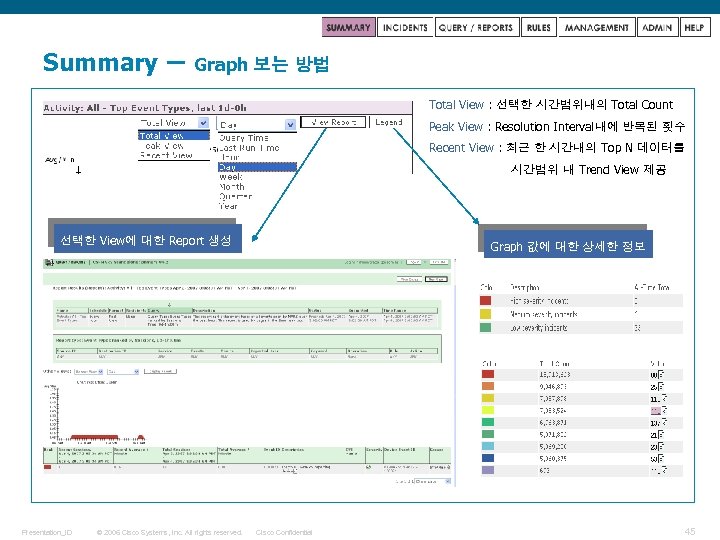Choose 'Hour' from time list
This screenshot has width=720, height=540.
pos(257,158)
